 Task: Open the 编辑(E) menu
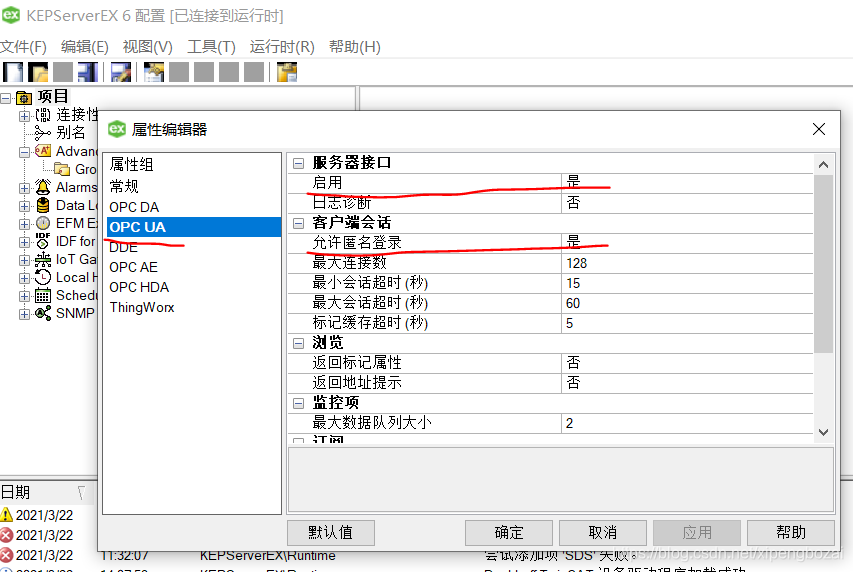(85, 47)
